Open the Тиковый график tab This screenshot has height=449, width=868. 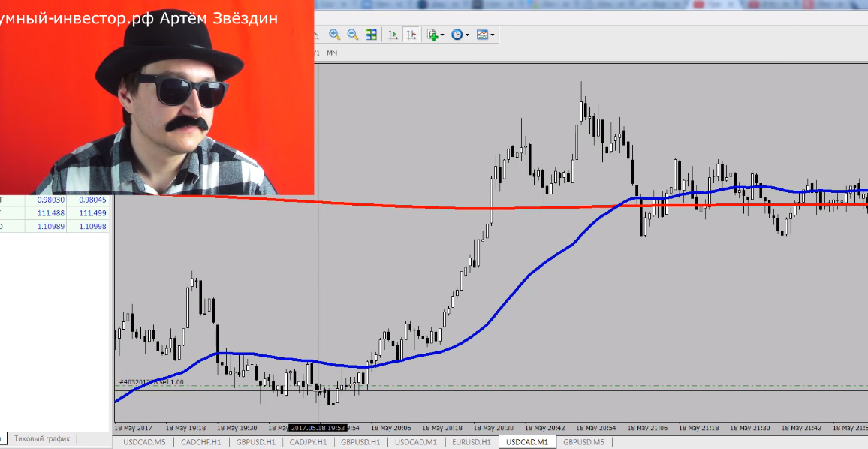click(x=42, y=439)
